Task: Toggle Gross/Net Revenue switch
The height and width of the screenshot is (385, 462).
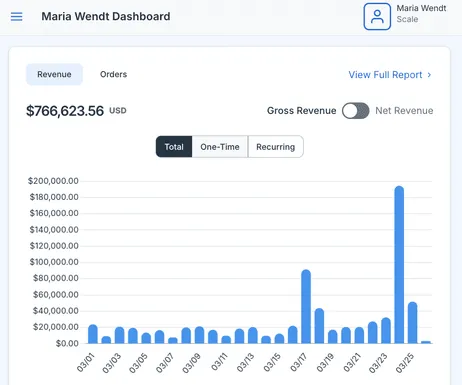Action: (x=355, y=111)
